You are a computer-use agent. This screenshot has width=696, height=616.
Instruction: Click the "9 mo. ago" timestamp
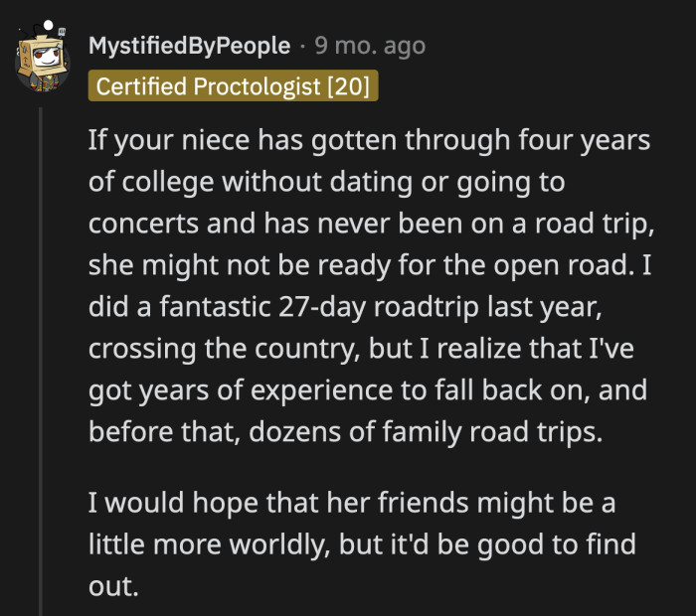(370, 46)
